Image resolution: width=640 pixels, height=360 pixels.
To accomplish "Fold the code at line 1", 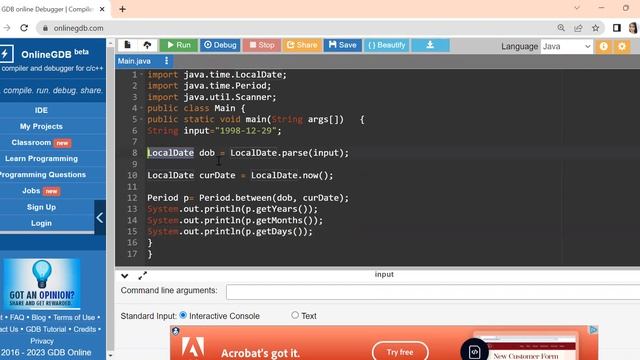I will click(x=142, y=75).
